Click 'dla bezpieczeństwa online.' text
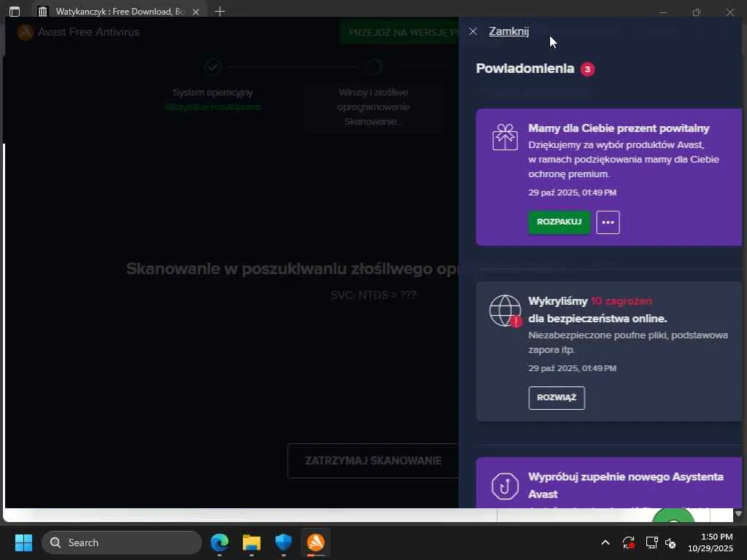Image resolution: width=747 pixels, height=560 pixels. (x=597, y=318)
